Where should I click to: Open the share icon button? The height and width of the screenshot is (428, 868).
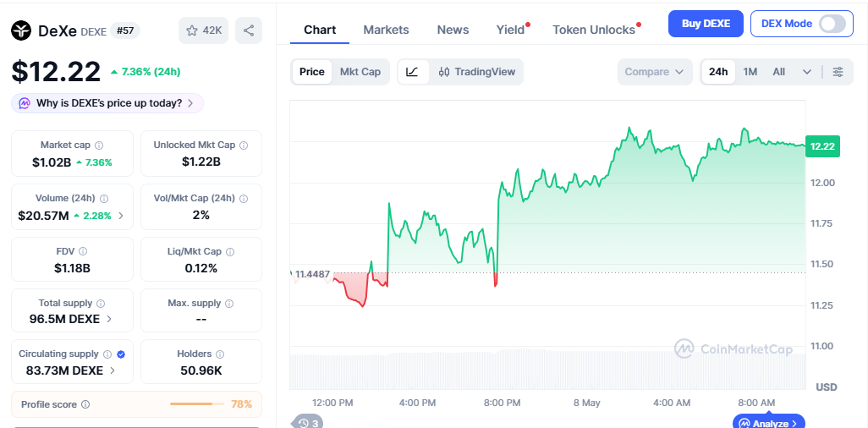click(249, 30)
